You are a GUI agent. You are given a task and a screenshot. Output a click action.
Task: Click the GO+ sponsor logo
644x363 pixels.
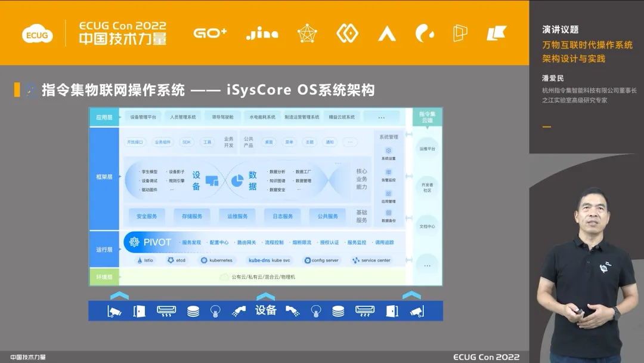pos(210,33)
